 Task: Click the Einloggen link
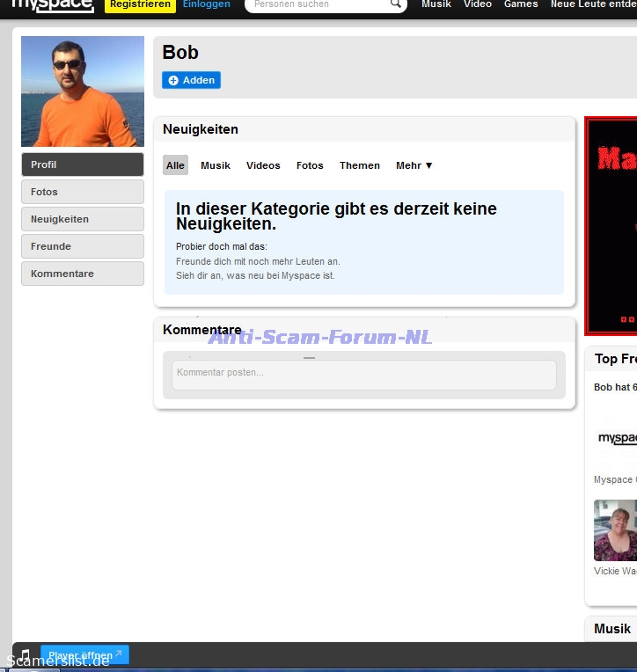pos(207,4)
